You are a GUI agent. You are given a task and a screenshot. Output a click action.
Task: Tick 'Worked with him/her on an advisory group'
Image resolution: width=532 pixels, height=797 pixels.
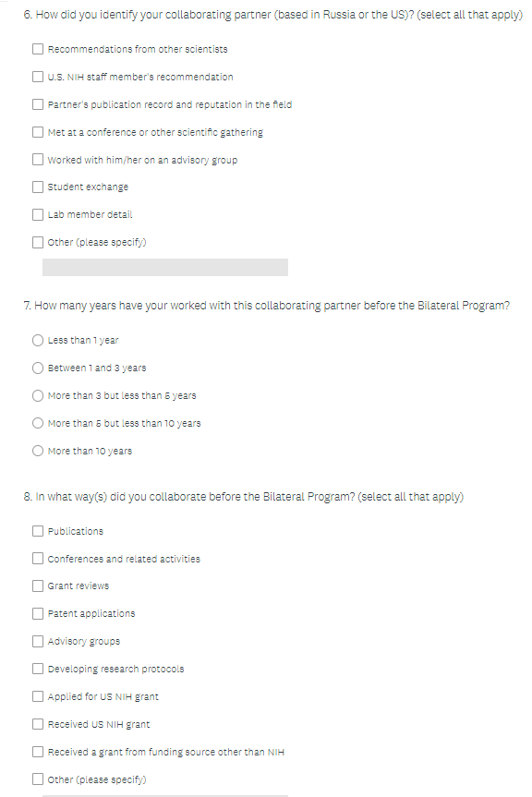pyautogui.click(x=38, y=159)
